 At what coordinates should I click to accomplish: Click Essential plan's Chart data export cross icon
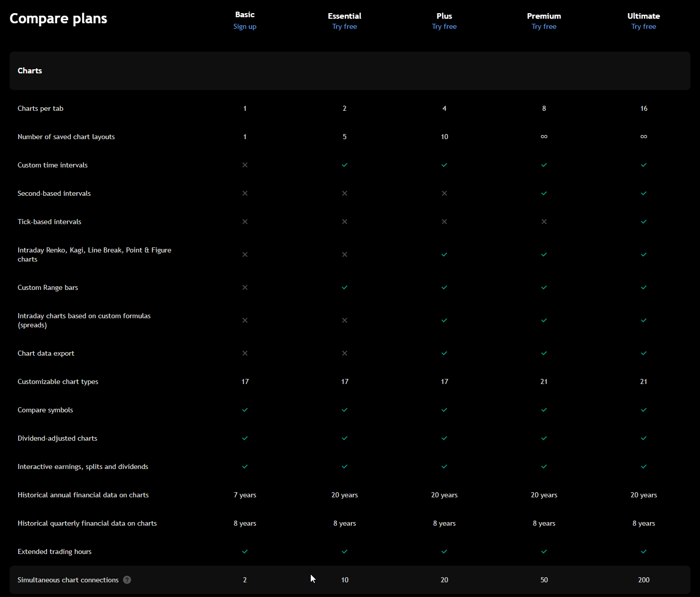coord(344,353)
